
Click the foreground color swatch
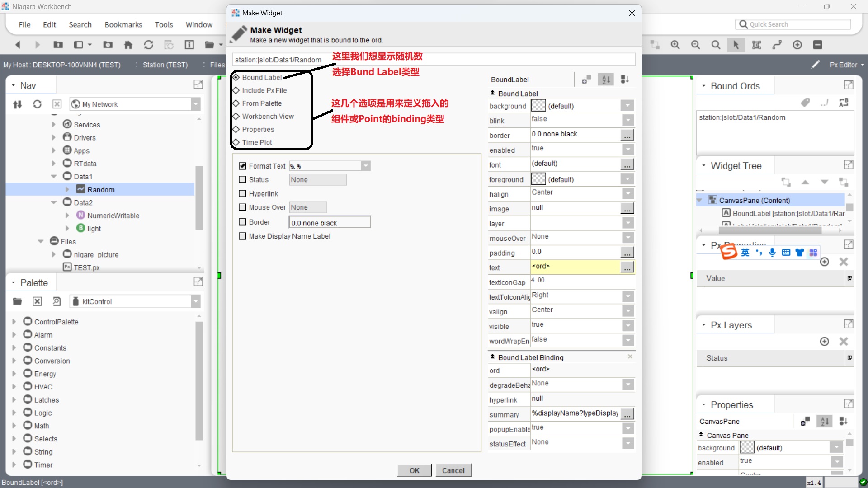538,179
